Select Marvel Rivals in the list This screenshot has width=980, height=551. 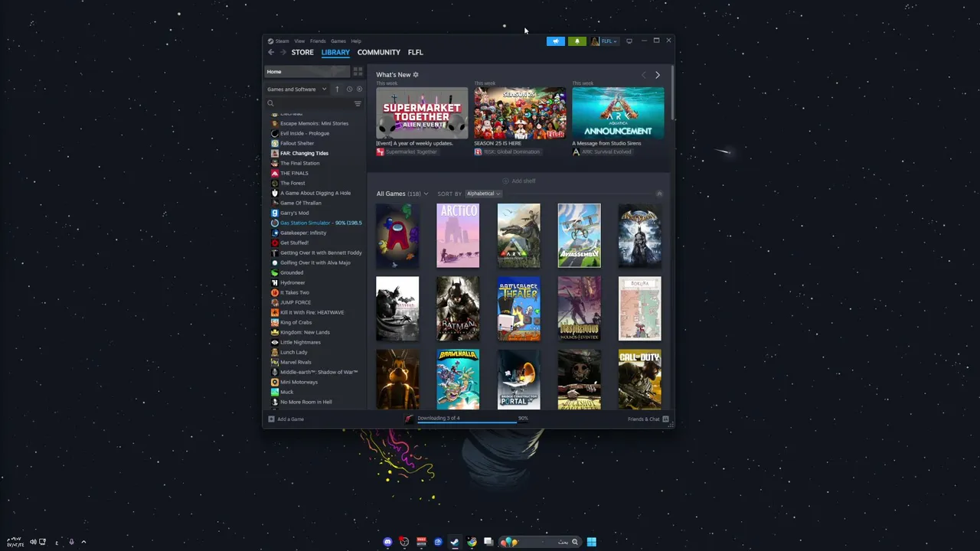[x=315, y=362]
